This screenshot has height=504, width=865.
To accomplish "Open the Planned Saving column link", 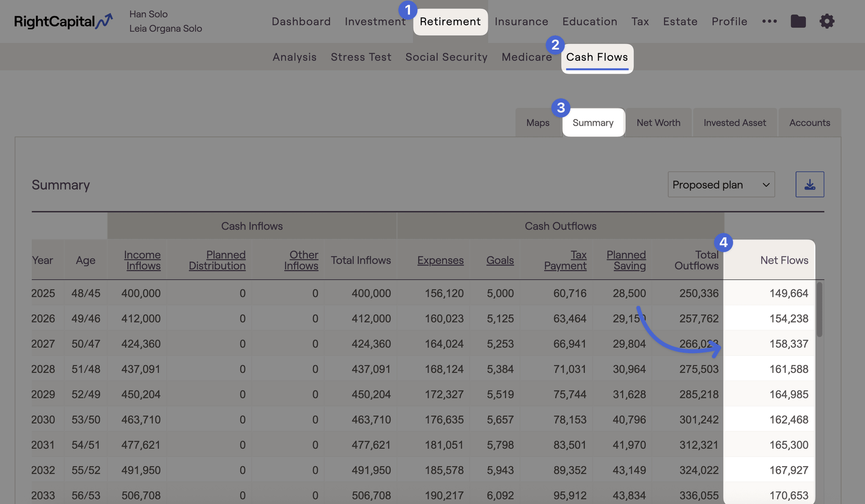I will (x=626, y=260).
